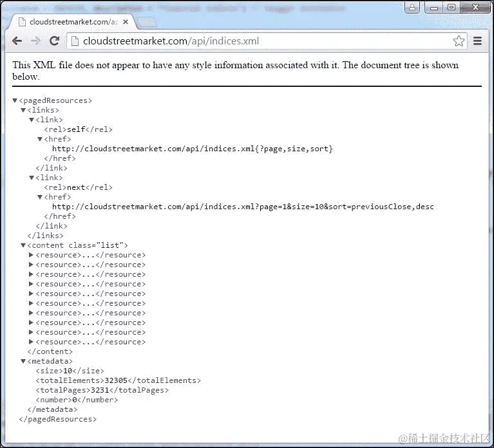Collapse the second link node with rel next

pyautogui.click(x=32, y=178)
